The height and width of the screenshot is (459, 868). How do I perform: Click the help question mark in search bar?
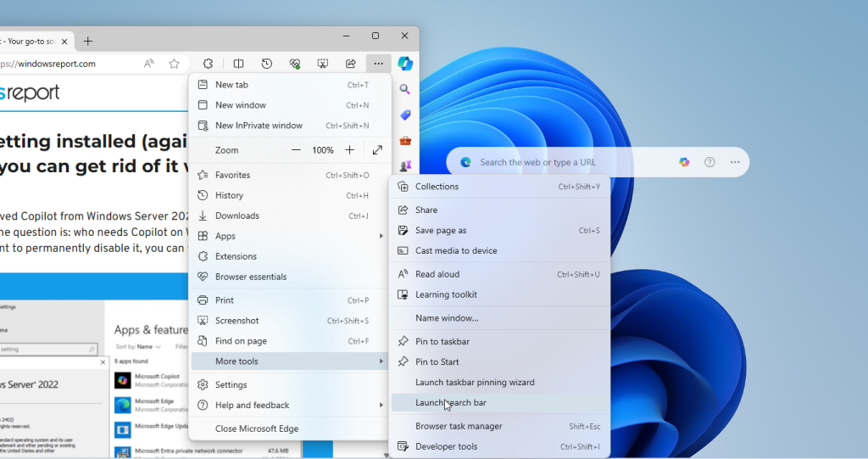pos(709,162)
